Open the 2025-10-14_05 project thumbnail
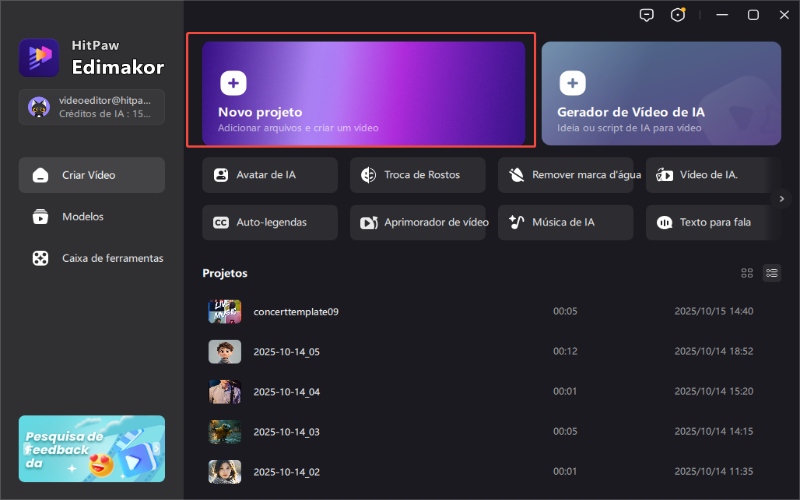The width and height of the screenshot is (800, 500). tap(224, 352)
